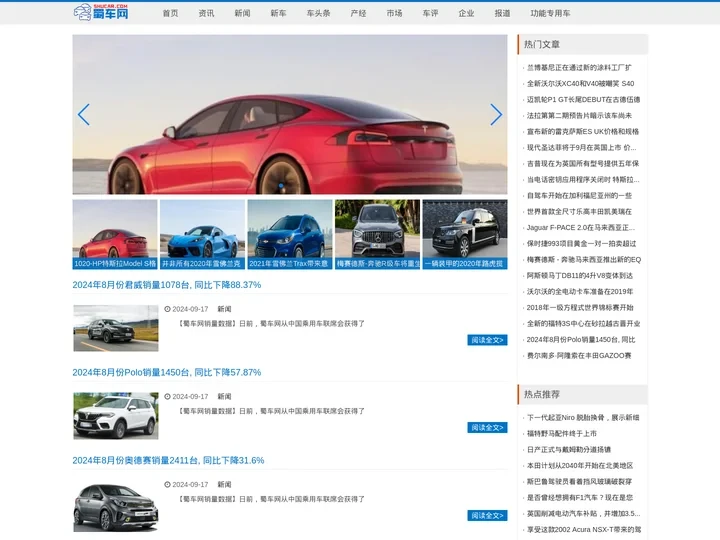Screen dimensions: 720x540
Task: Open 首页 in the navigation bar
Action: coord(170,13)
